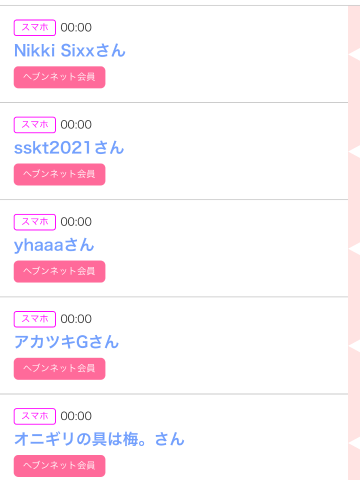Open オニギリの具は梅。さん profile link
Viewport: 360px width, 480px height.
tap(99, 439)
